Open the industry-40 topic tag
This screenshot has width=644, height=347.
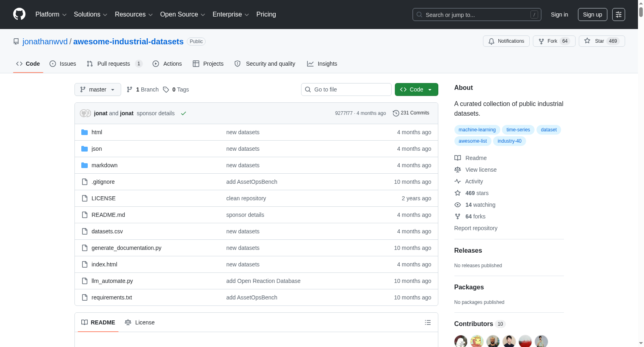[x=509, y=141]
